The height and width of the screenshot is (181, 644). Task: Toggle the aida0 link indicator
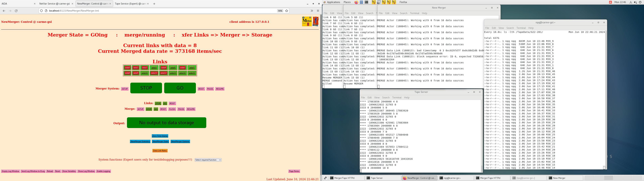[127, 68]
